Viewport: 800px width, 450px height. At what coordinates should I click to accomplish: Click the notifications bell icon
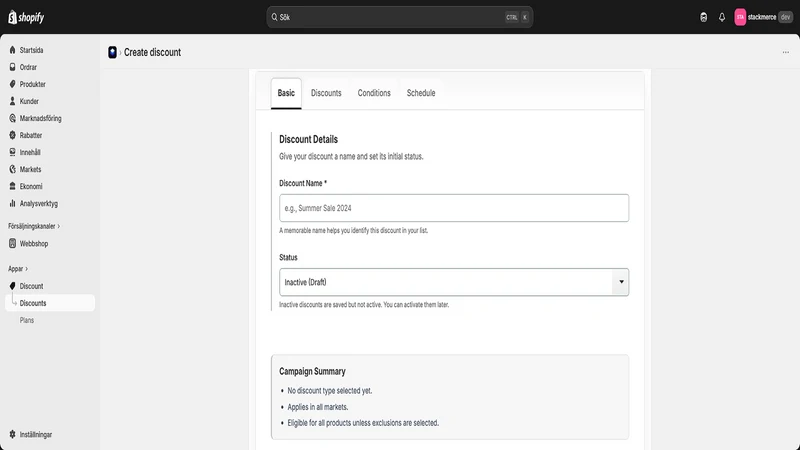click(721, 17)
